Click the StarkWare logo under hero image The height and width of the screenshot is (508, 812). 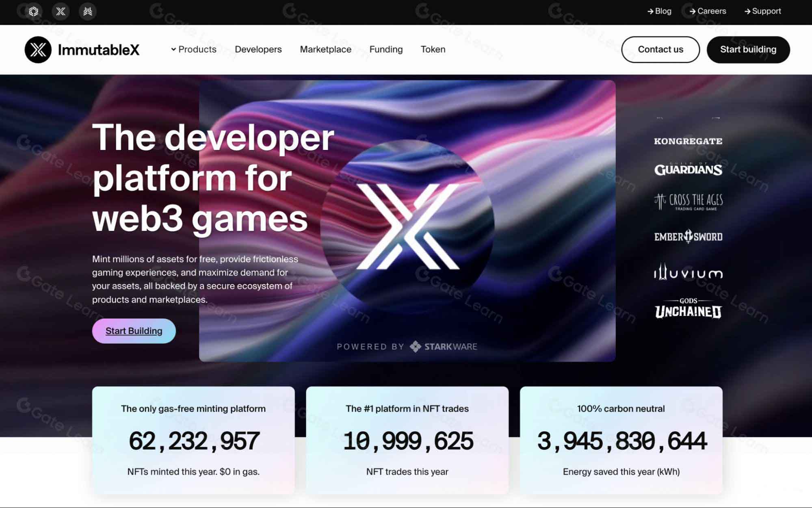coord(444,347)
